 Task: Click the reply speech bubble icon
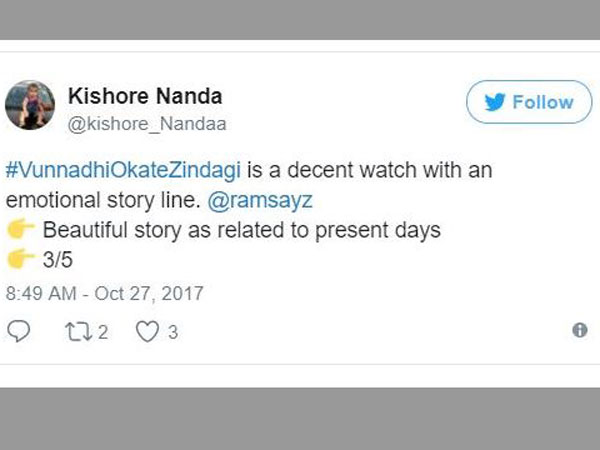19,331
